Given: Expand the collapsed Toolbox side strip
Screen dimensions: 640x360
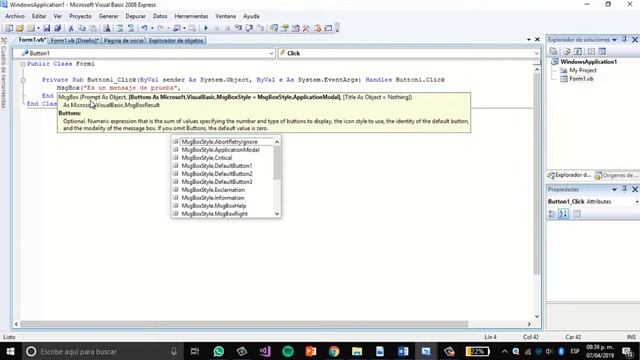Looking at the screenshot, I should (4, 73).
